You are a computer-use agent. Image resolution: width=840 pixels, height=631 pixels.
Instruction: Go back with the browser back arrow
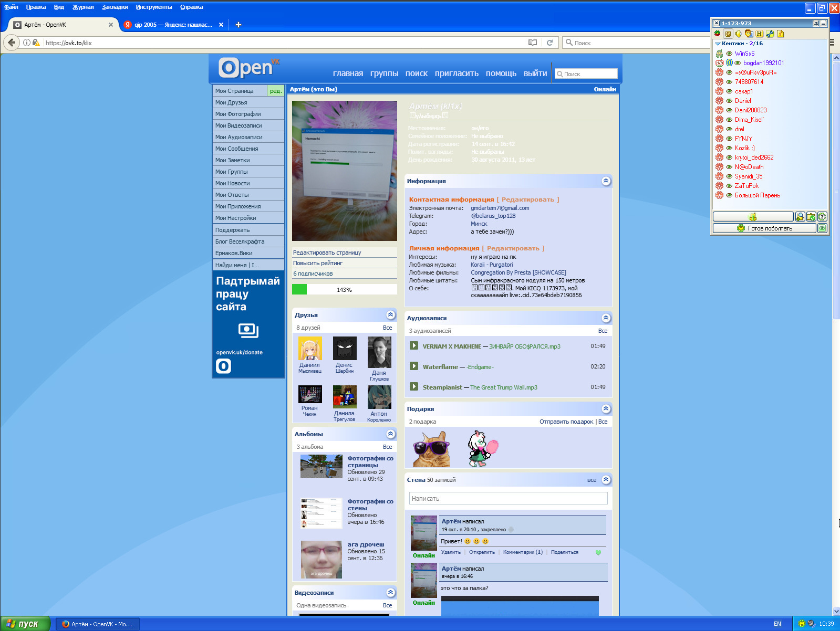(12, 43)
